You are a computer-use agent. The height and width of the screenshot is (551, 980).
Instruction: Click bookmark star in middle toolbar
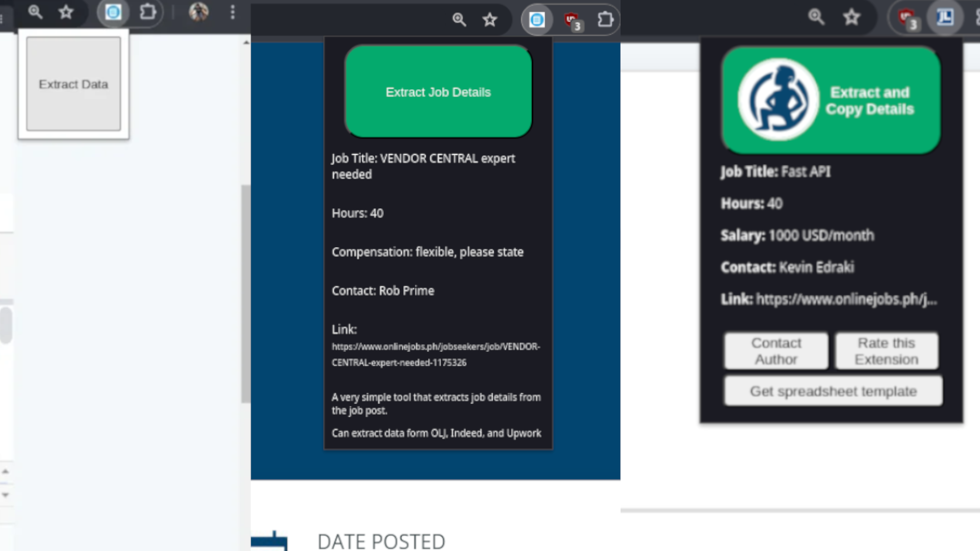490,20
